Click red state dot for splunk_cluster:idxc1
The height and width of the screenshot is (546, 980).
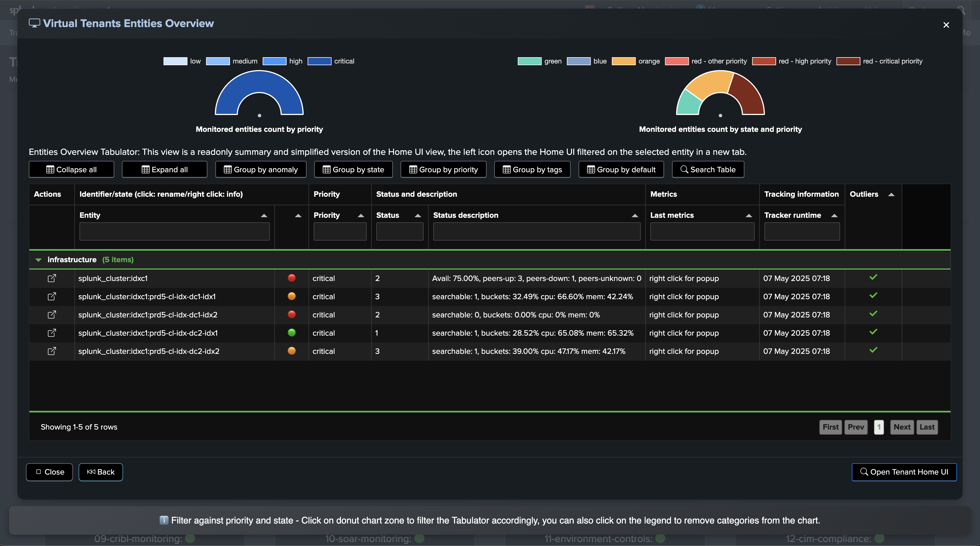[x=292, y=278]
